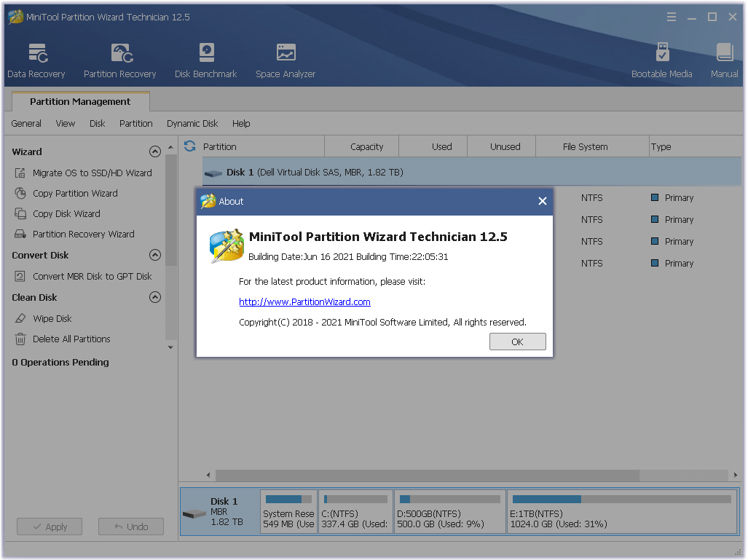Click usage bar of System Reserved partition
This screenshot has width=748, height=560.
288,499
